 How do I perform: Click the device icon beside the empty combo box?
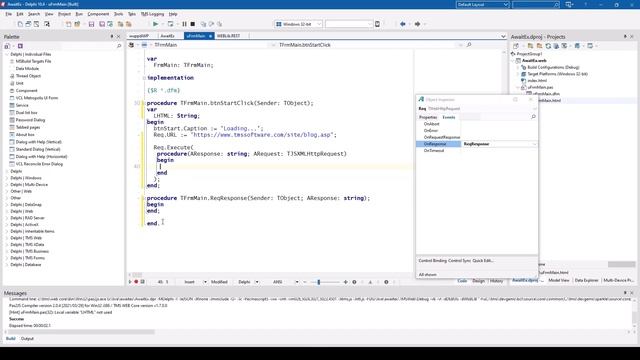click(378, 24)
